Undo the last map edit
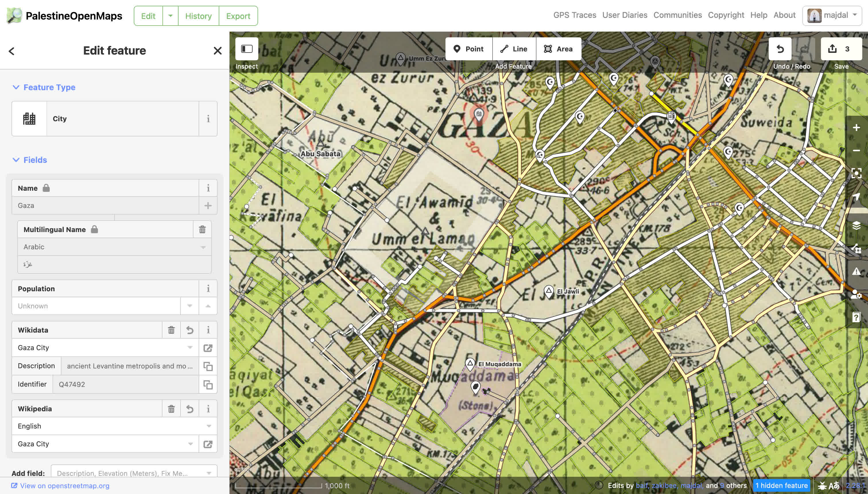The height and width of the screenshot is (494, 868). (x=780, y=49)
